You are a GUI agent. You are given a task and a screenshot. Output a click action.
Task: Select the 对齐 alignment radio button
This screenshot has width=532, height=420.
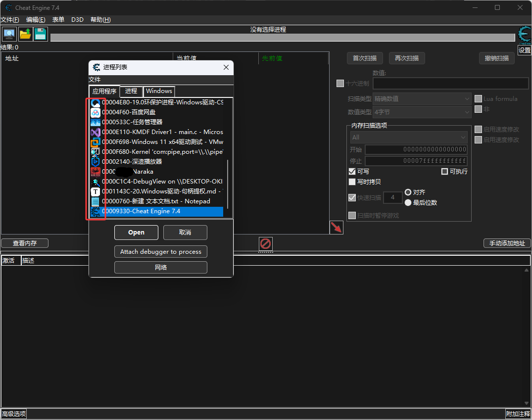(x=408, y=192)
